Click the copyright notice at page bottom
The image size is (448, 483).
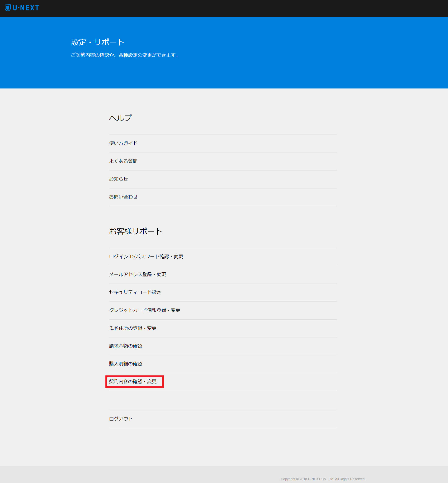323,479
